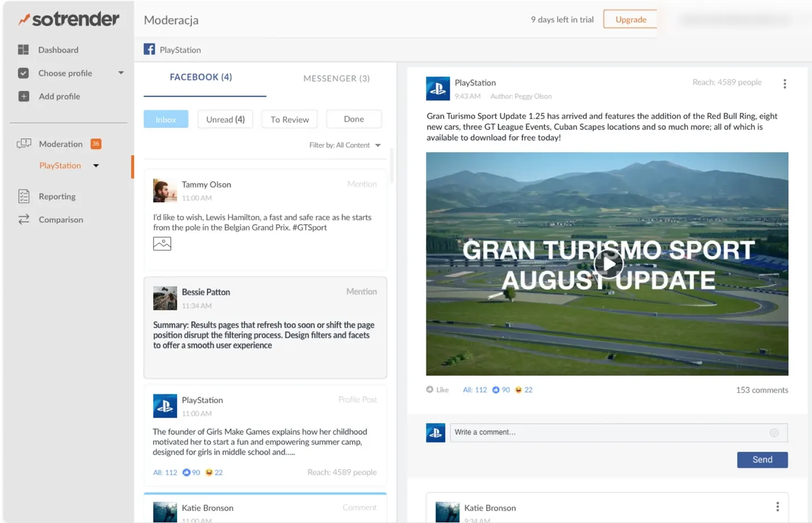Select the Inbox filter
The width and height of the screenshot is (812, 523).
tap(166, 119)
